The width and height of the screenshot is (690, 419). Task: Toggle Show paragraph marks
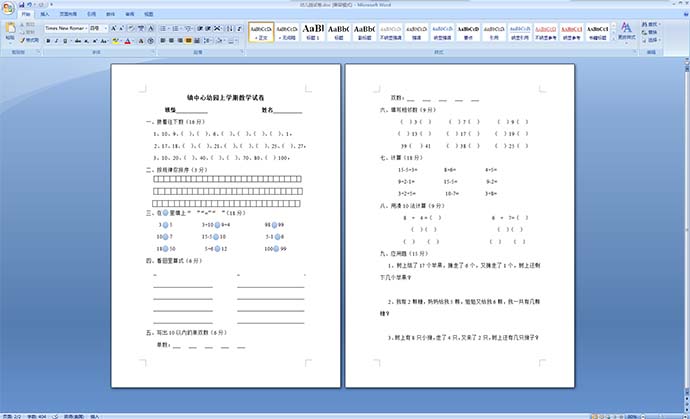coord(239,28)
